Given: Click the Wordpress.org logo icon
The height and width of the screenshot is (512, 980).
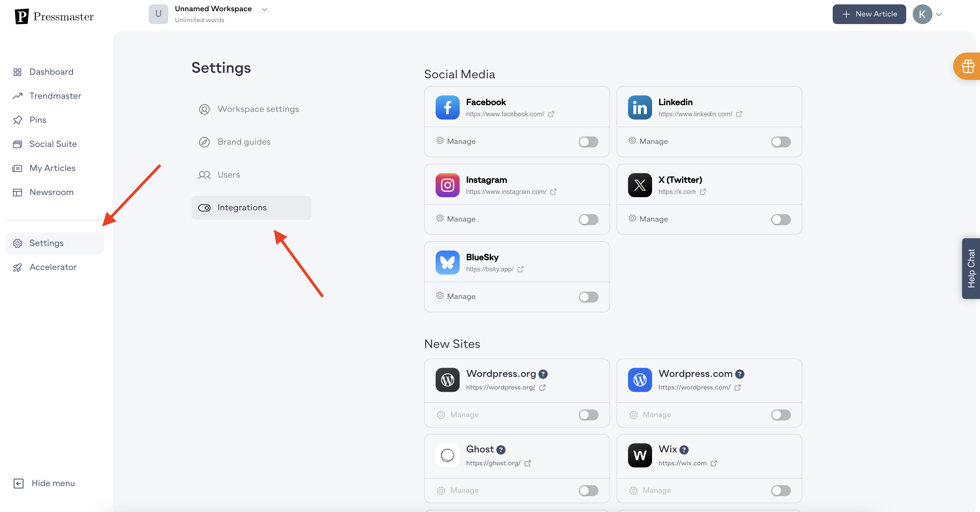Looking at the screenshot, I should click(x=447, y=380).
